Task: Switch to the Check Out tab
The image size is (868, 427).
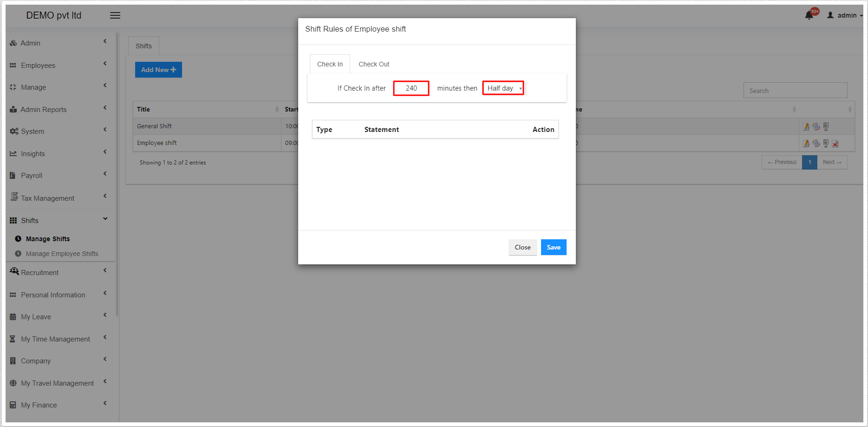Action: pyautogui.click(x=373, y=64)
